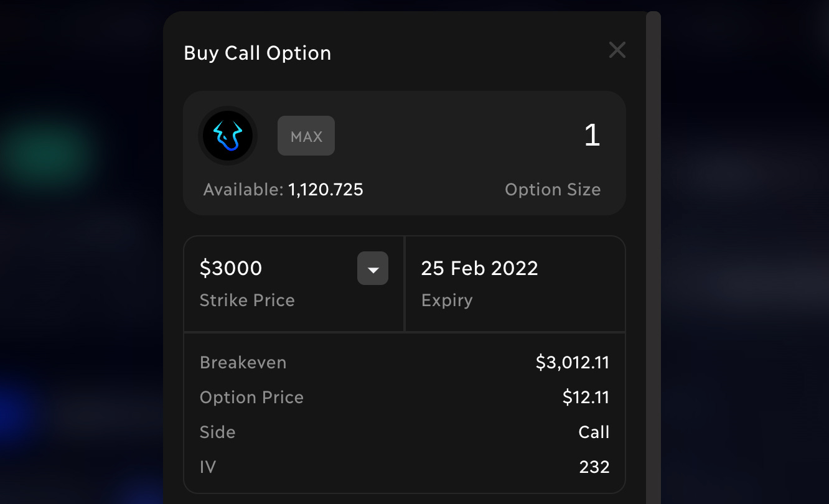Click the Option Size label
This screenshot has width=829, height=504.
(553, 190)
